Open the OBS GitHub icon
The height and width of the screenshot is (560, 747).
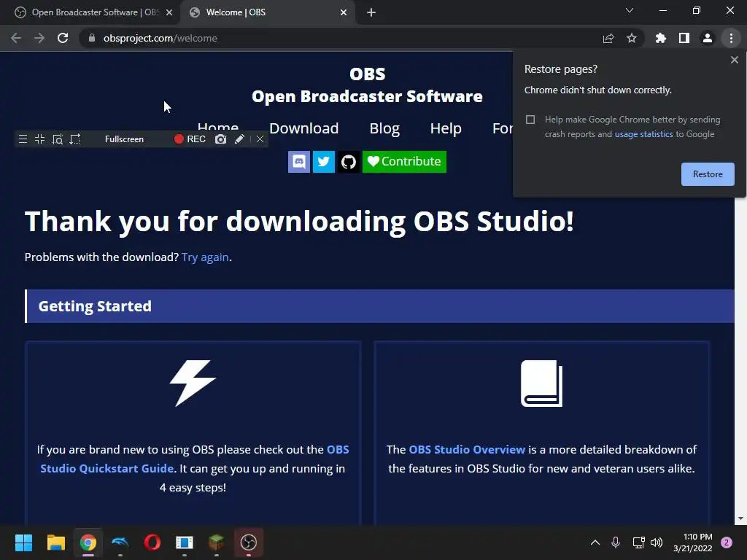pyautogui.click(x=349, y=162)
